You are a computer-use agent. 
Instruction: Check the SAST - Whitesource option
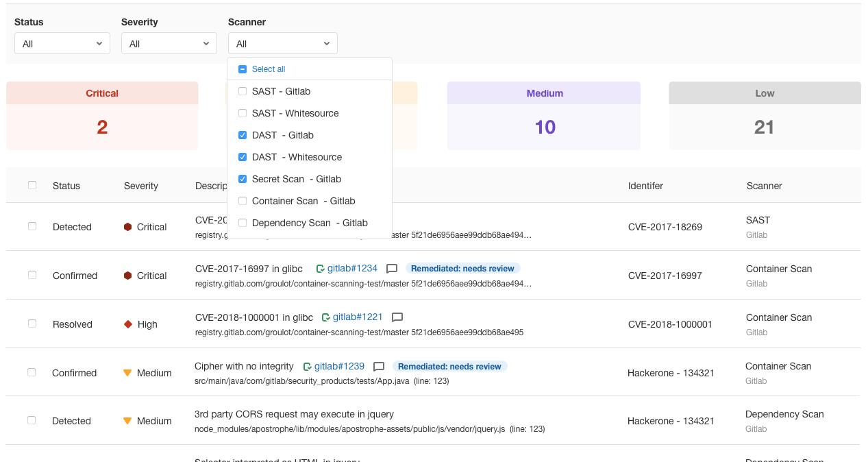(x=243, y=113)
